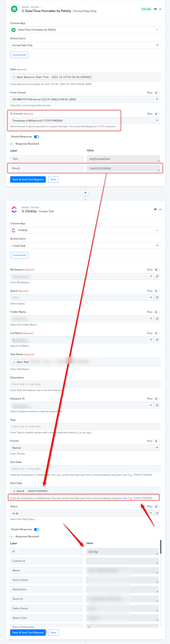The image size is (170, 644).
Task: Open the Priority dropdown showing Normal
Action: (85, 448)
